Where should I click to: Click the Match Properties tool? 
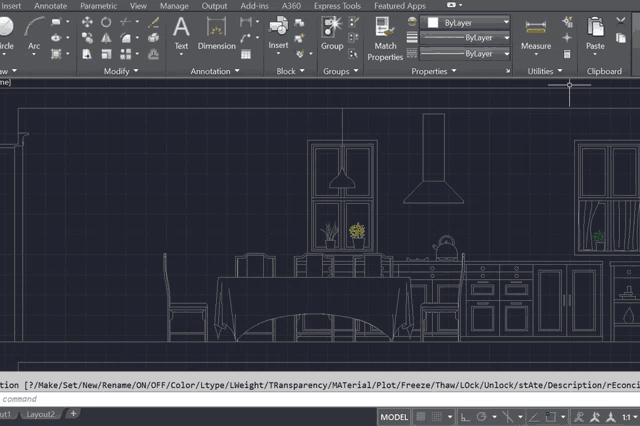tap(385, 39)
